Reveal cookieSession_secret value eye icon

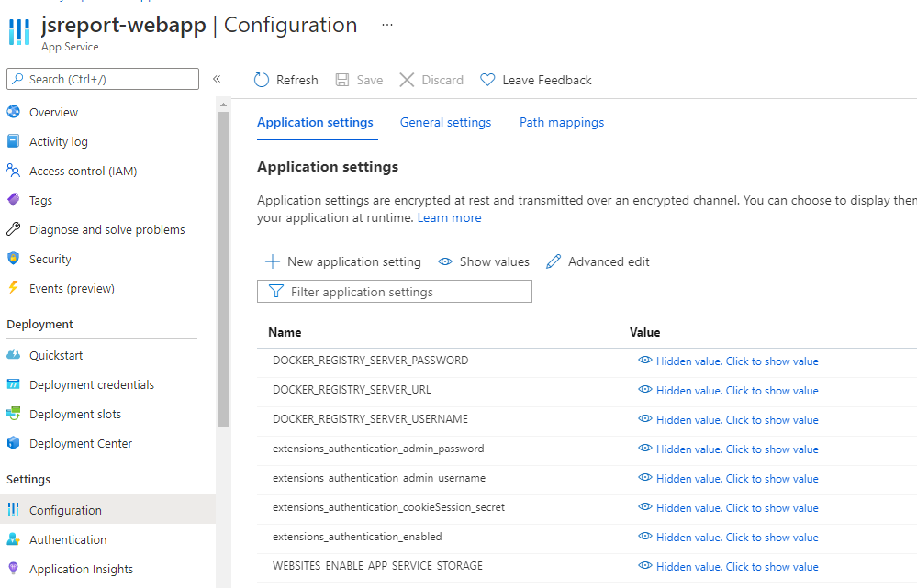point(645,506)
